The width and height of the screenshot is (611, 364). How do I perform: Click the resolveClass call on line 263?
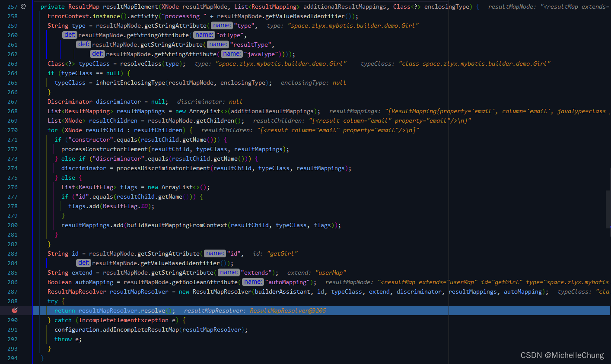[x=141, y=63]
